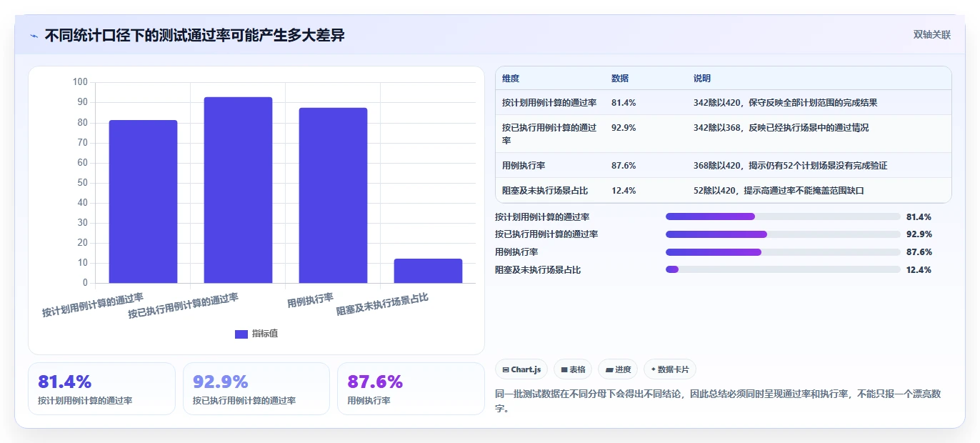980x443 pixels.
Task: Select the Chart.js tag chip
Action: (x=521, y=369)
